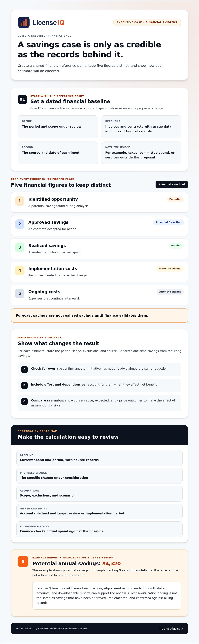Viewport: 199px width, 644px height.
Task: Select the Accepted for action tag
Action: [x=168, y=222]
